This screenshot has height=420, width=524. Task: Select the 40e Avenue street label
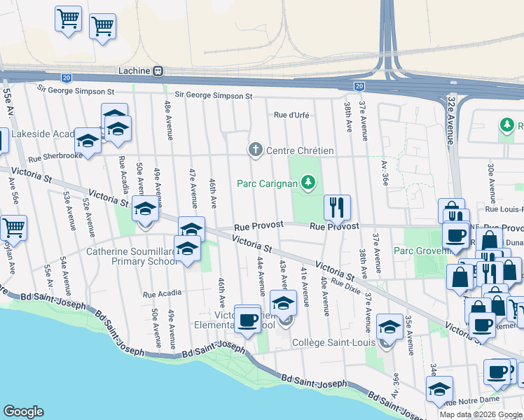[x=325, y=296]
